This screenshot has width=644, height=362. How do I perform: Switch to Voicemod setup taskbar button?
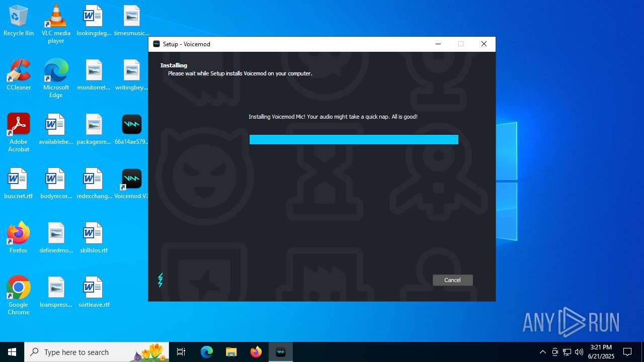(281, 352)
